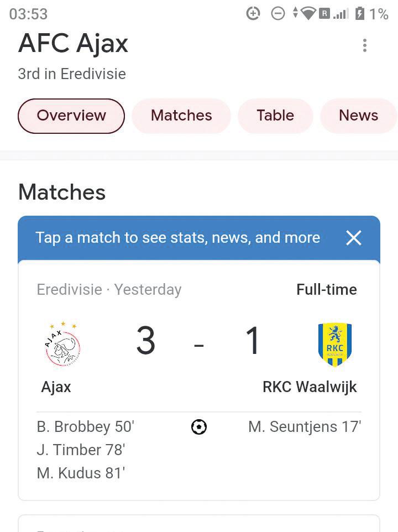The image size is (398, 532).
Task: Dismiss the blue tip banner
Action: click(353, 238)
